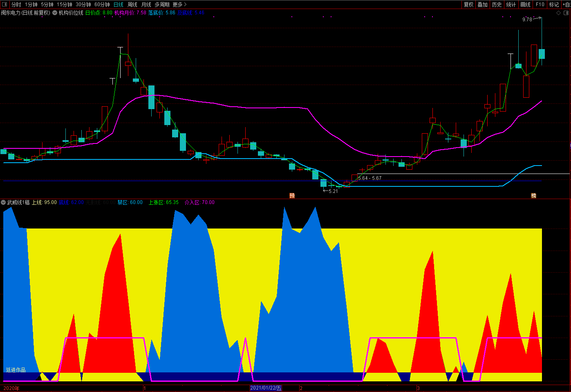The width and height of the screenshot is (571, 392).
Task: Click the 介入区: 70.00 indicator value
Action: pyautogui.click(x=199, y=202)
